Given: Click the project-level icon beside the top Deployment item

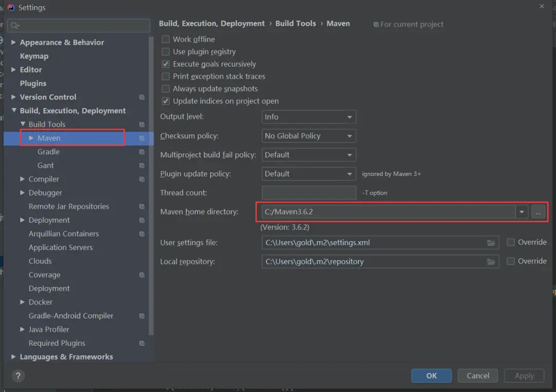Looking at the screenshot, I should [x=142, y=220].
